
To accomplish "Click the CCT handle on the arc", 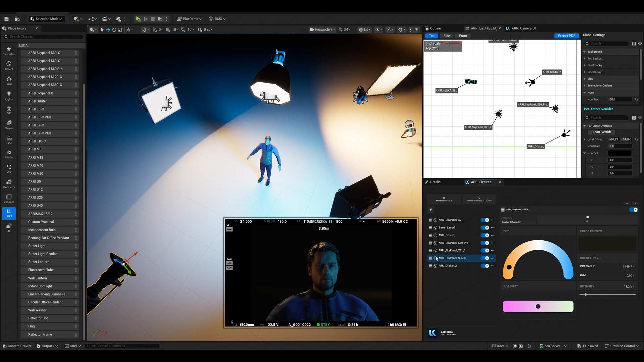I will click(509, 267).
